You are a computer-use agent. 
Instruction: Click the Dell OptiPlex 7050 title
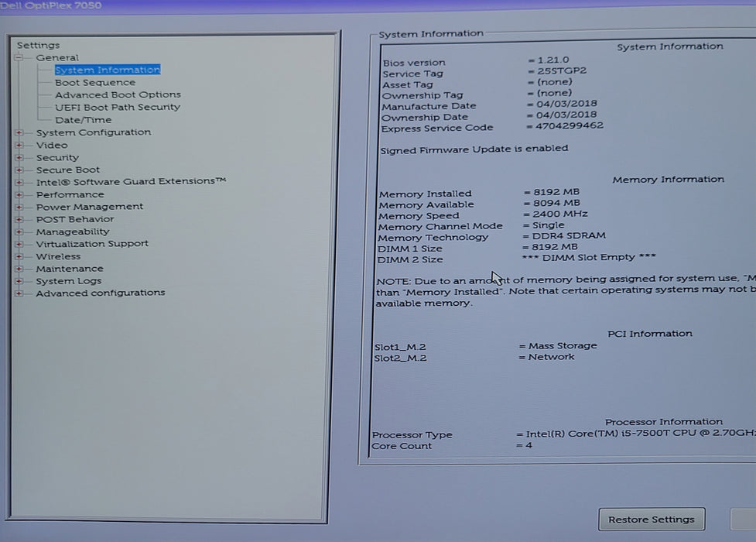coord(50,5)
